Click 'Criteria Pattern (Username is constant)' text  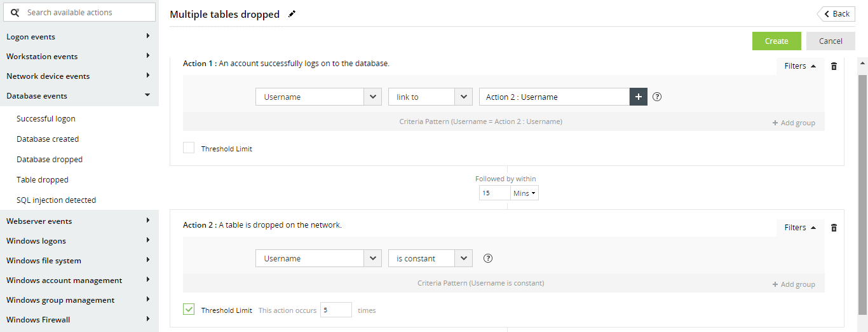coord(481,283)
